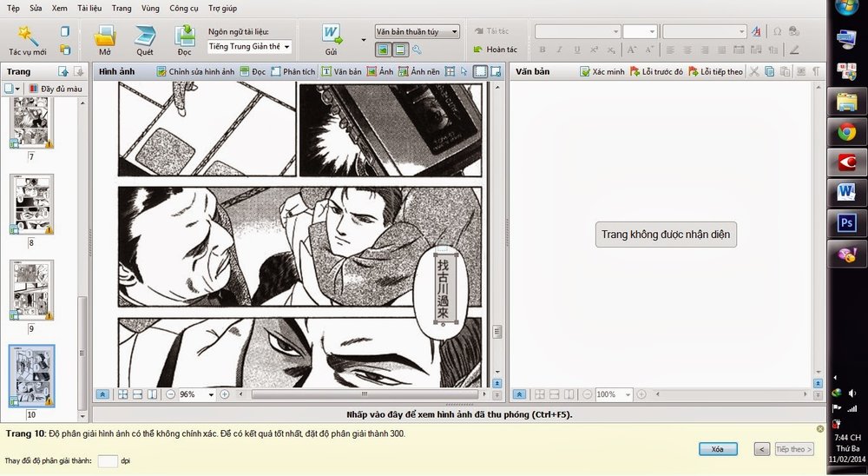
Task: Open Chỉnh sửa hình ảnh image editor
Action: point(194,71)
